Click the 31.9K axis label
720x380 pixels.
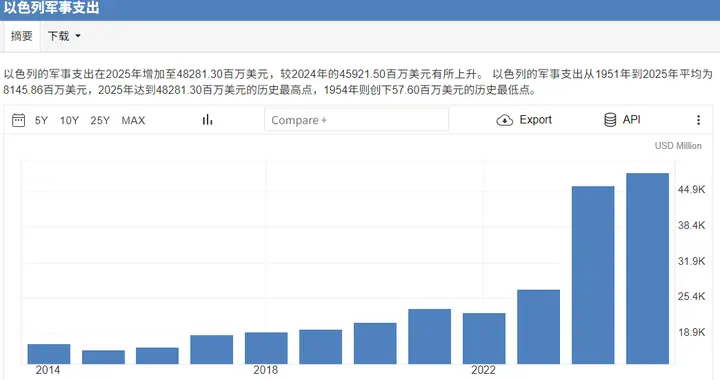692,261
